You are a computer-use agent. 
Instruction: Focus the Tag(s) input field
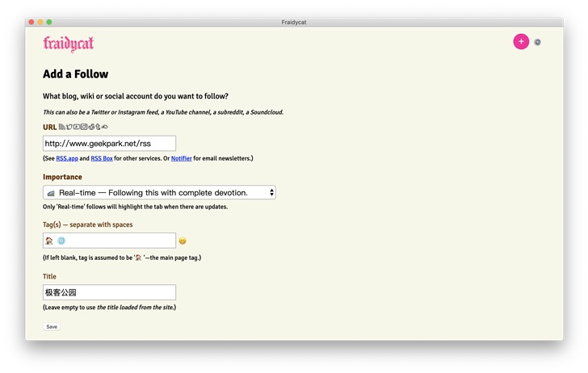[x=109, y=241]
